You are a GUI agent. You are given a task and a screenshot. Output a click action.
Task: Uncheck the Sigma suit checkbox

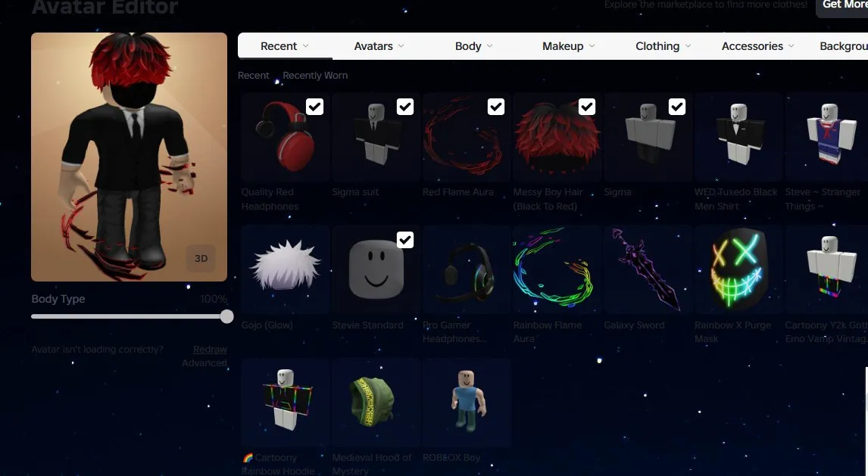(x=405, y=107)
